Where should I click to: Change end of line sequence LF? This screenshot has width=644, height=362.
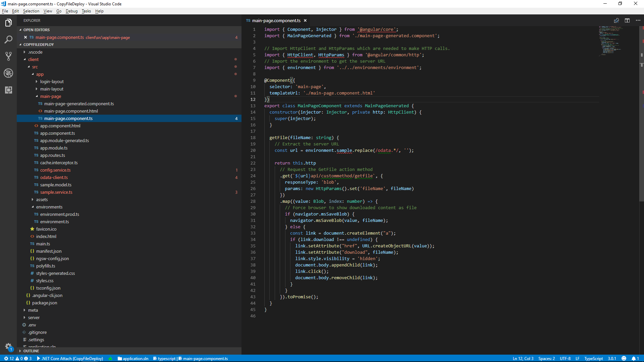coord(578,358)
